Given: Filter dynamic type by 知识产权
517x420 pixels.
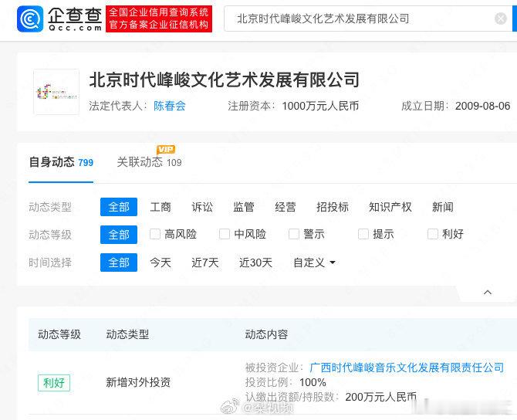Looking at the screenshot, I should [x=390, y=207].
